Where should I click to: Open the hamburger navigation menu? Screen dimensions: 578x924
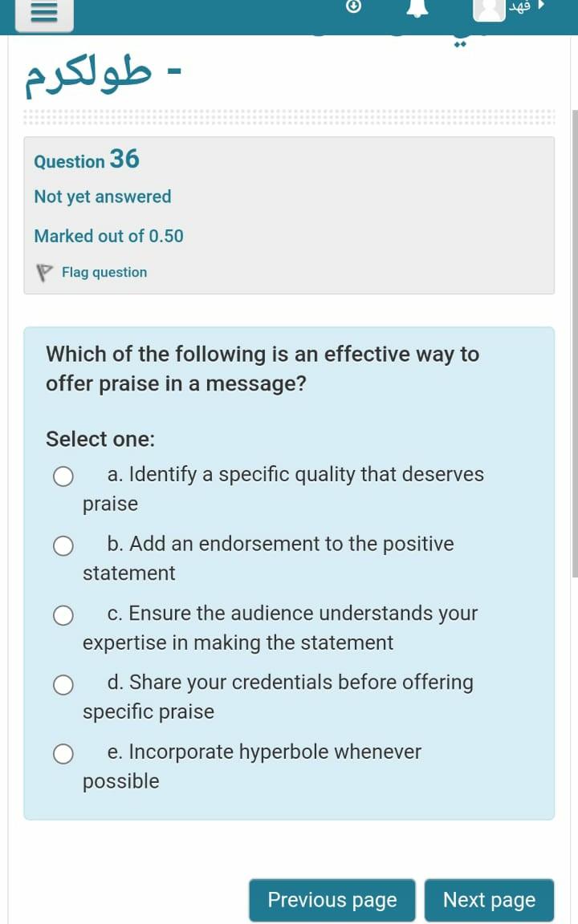[43, 14]
